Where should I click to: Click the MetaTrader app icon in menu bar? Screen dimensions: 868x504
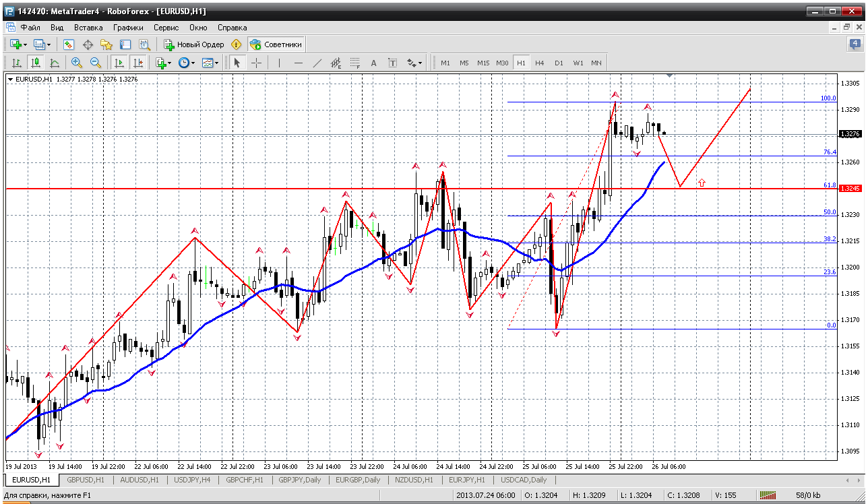[11, 28]
